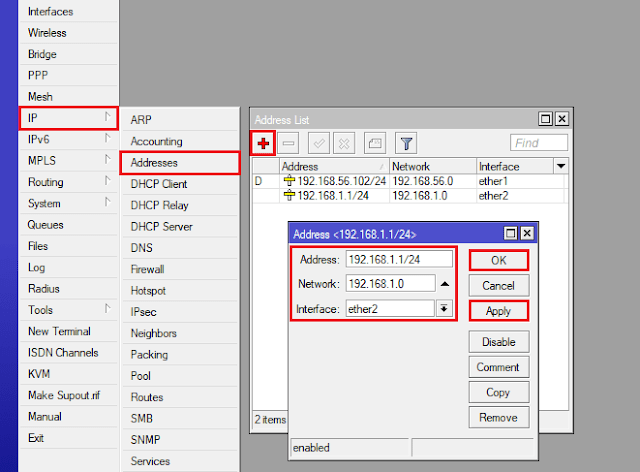Select Services in IP submenu

180,461
